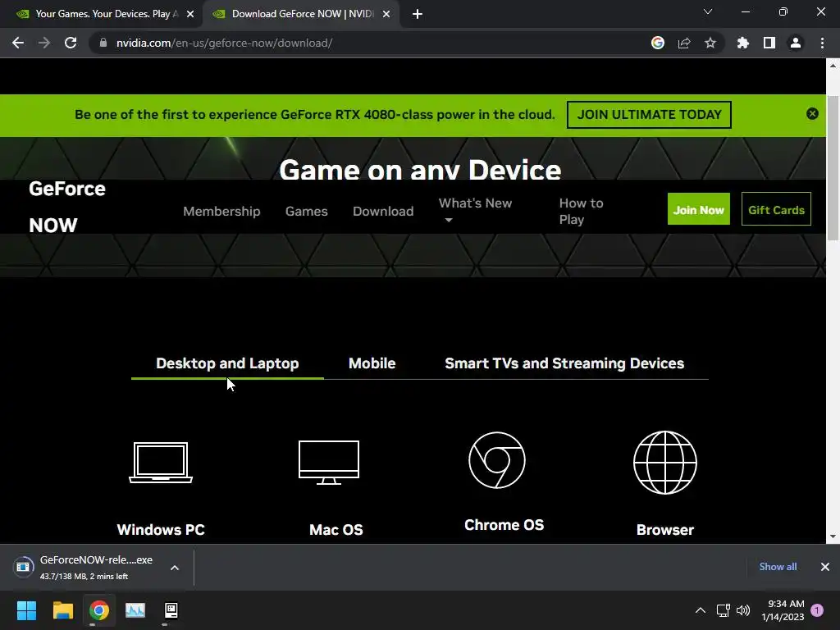Viewport: 840px width, 630px height.
Task: Open the Games nav item
Action: tap(307, 211)
